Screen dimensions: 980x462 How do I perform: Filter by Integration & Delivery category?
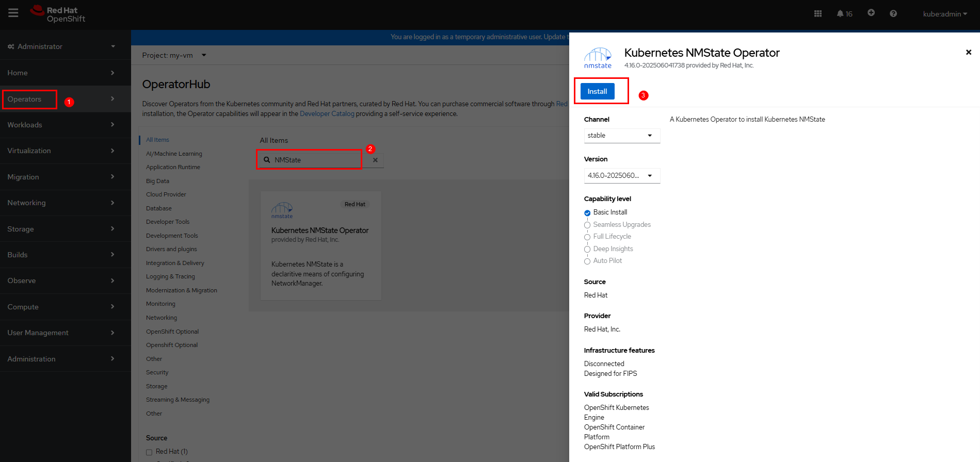(175, 263)
